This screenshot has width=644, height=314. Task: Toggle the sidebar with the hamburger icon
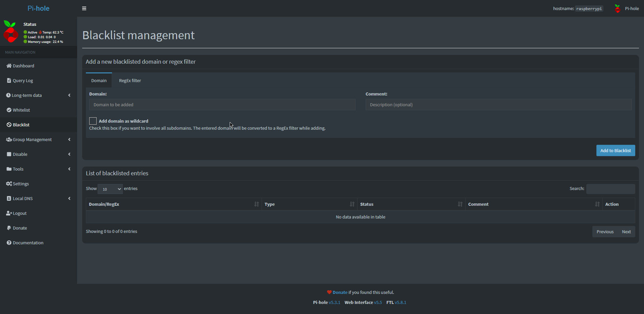84,8
